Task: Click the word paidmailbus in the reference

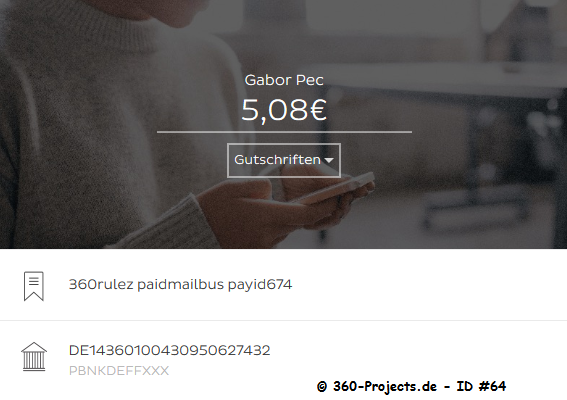Action: click(x=180, y=285)
